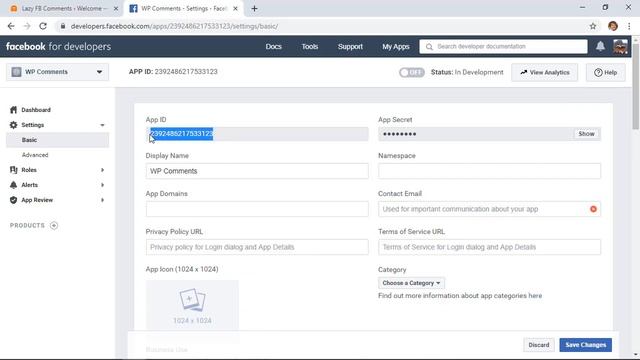Click the Help button
This screenshot has width=640, height=360.
(x=606, y=72)
